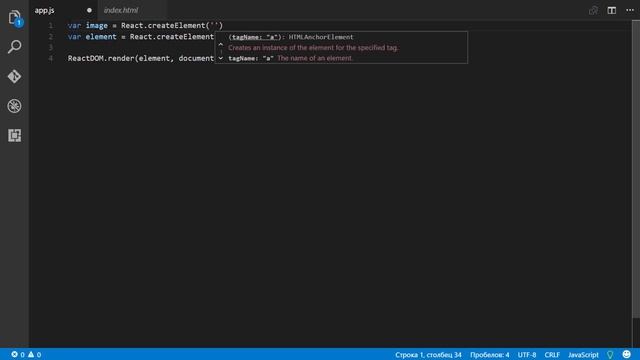Click the errors count in status bar
Viewport: 640px width, 360px height.
pyautogui.click(x=18, y=354)
